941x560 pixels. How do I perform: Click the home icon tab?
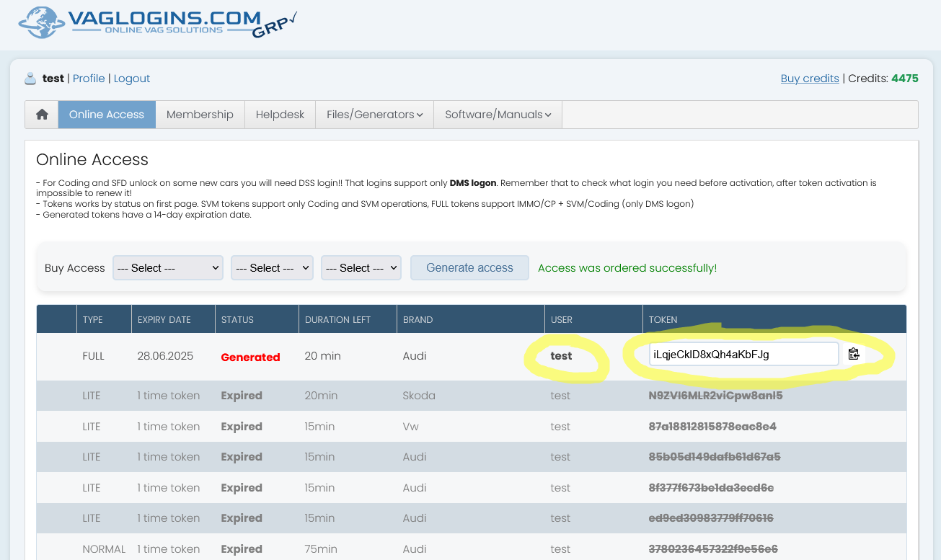point(42,115)
